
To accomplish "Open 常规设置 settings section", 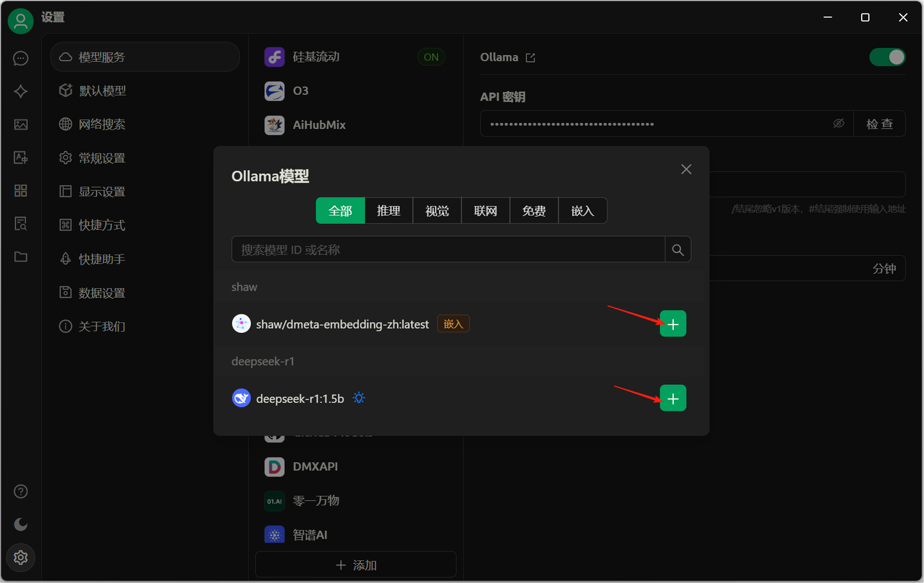I will 145,158.
